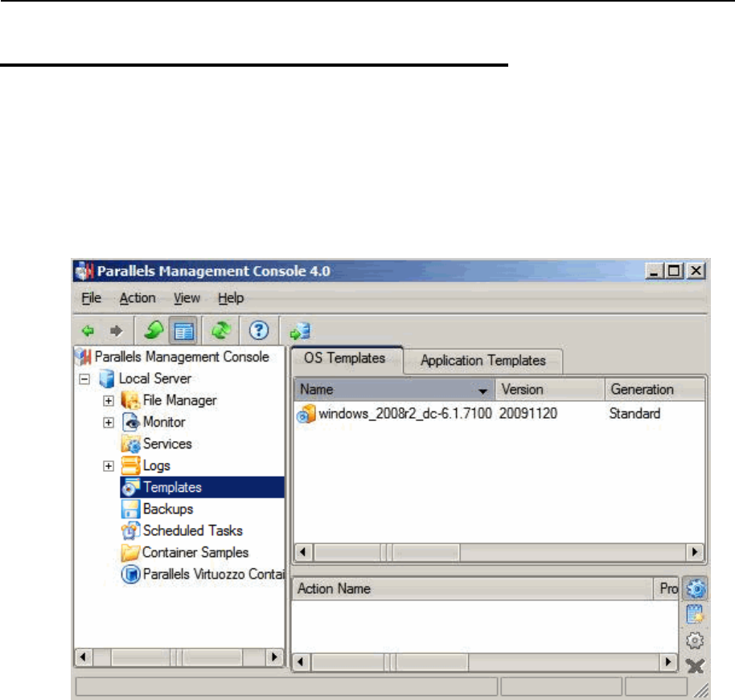Open the View menu
This screenshot has height=700, width=735.
(x=187, y=298)
